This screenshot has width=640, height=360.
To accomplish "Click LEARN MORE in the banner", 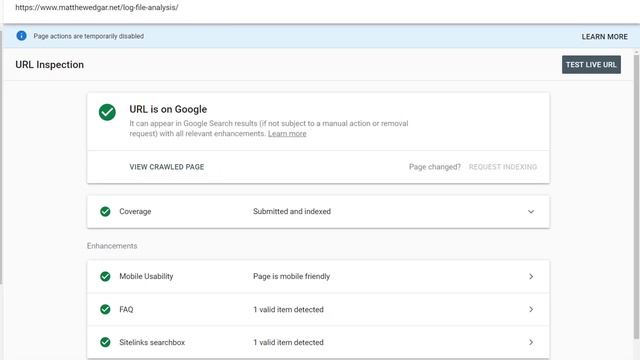I will click(604, 37).
